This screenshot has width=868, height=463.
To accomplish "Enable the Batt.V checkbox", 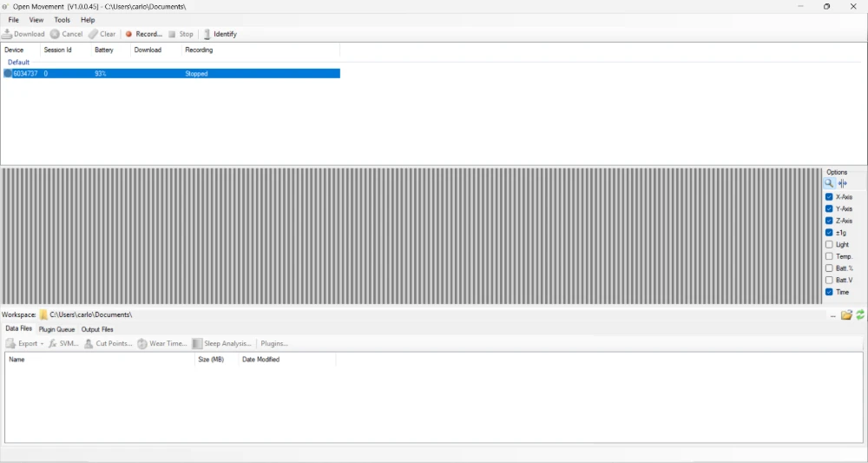I will click(829, 281).
